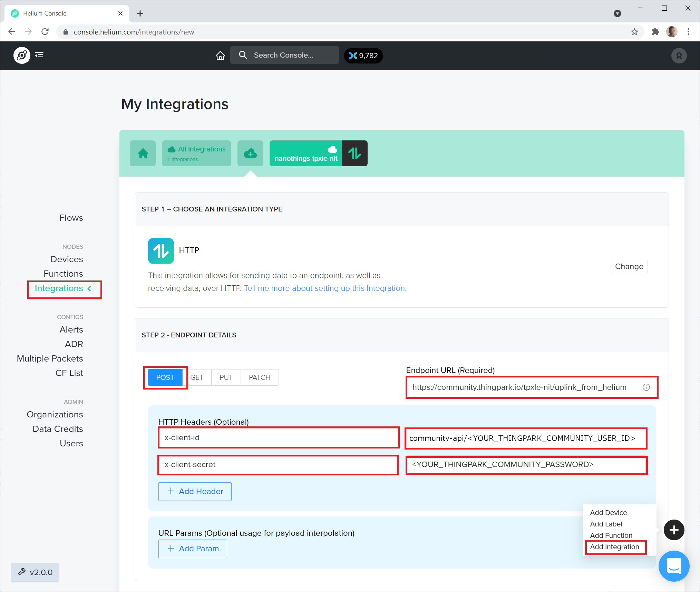Screen dimensions: 700x592
Task: Open Integrations in the sidebar
Action: (59, 288)
